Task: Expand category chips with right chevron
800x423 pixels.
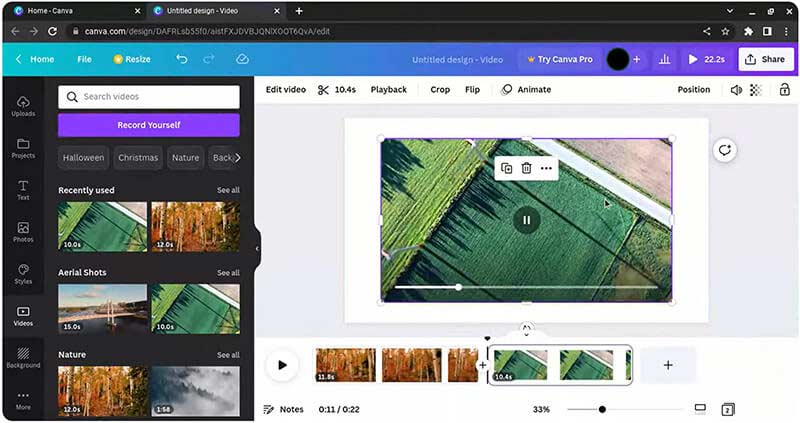Action: pyautogui.click(x=237, y=157)
